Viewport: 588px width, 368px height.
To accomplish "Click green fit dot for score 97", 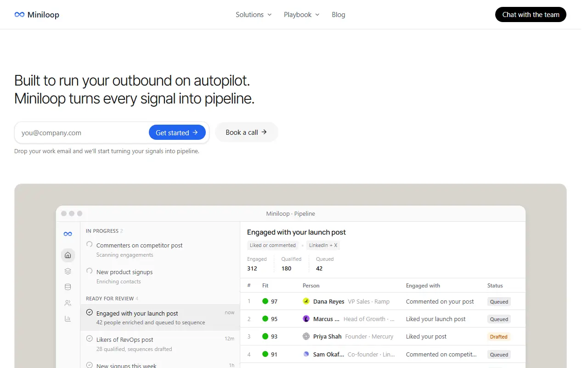I will click(265, 301).
